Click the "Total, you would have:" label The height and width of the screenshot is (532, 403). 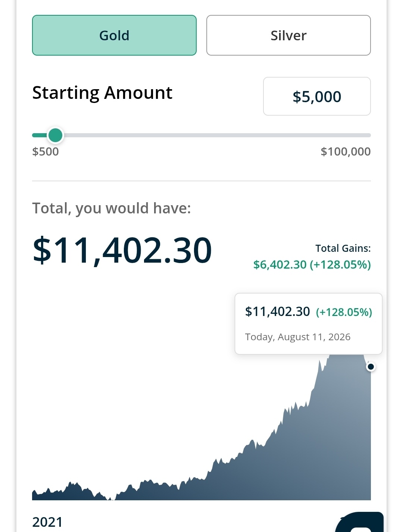tap(112, 208)
